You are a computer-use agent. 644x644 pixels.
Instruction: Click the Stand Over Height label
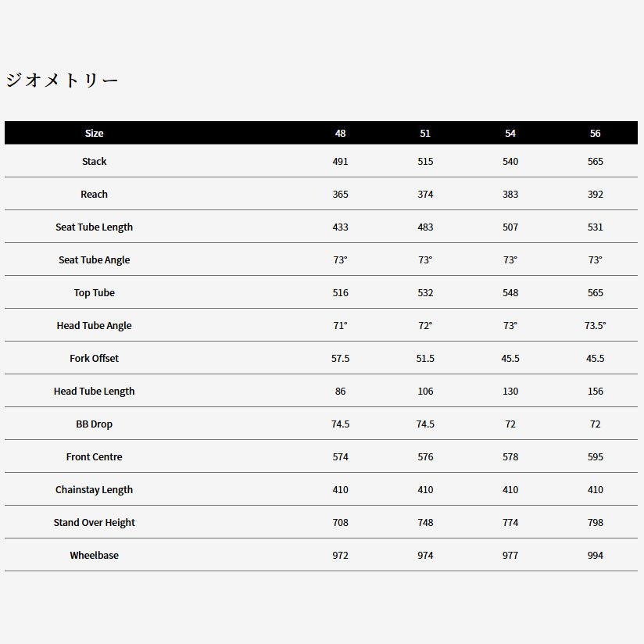point(94,523)
